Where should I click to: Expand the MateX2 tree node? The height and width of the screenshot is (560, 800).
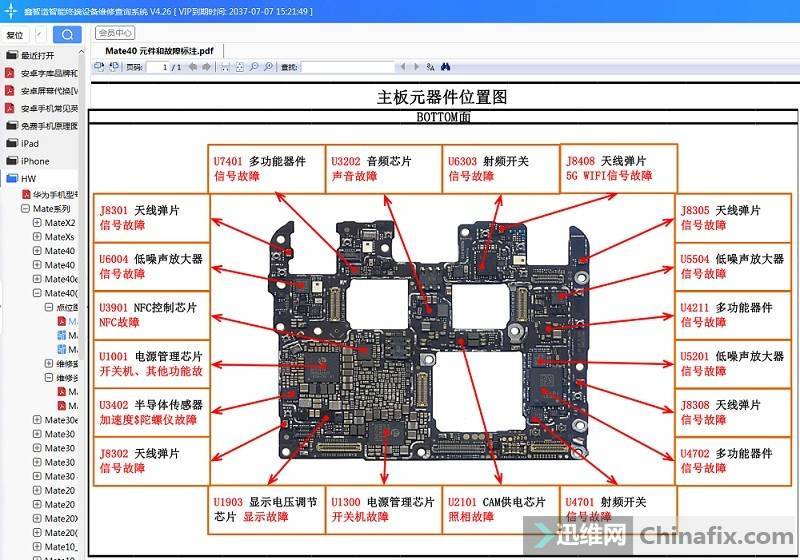pyautogui.click(x=37, y=223)
